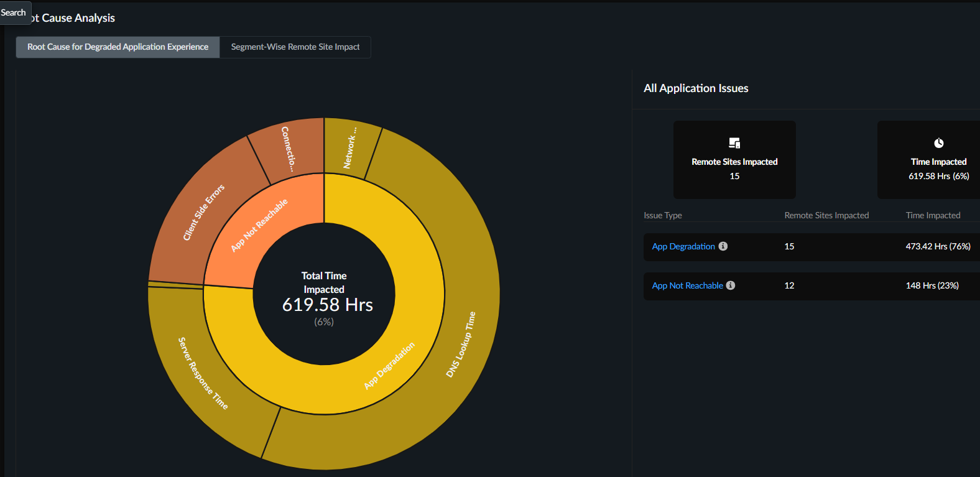Open the App Not Reachable issue link

click(x=687, y=285)
